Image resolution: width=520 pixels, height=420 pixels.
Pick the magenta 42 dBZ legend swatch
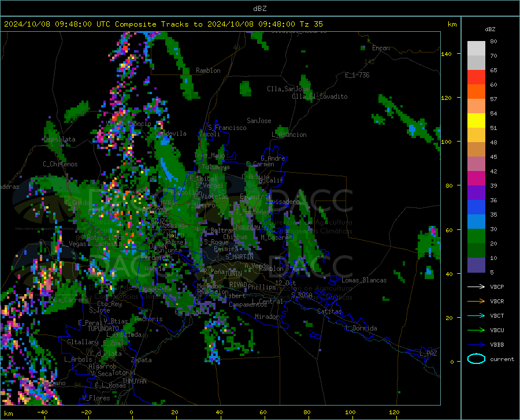click(476, 178)
